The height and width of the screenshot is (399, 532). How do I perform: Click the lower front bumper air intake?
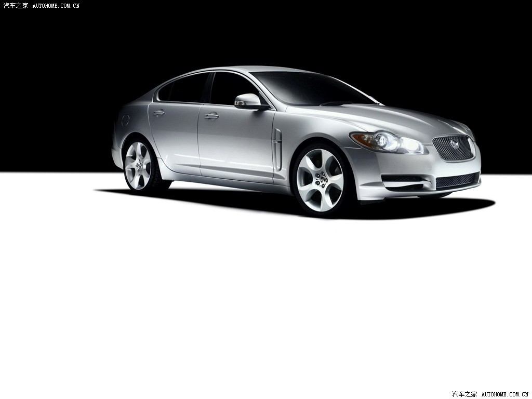(456, 181)
